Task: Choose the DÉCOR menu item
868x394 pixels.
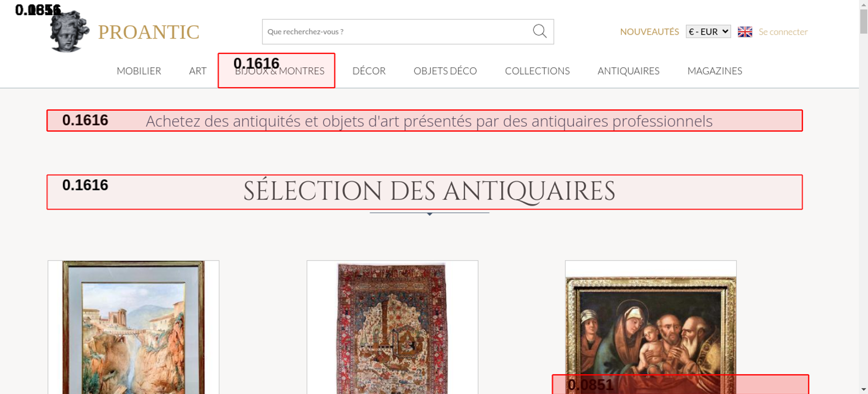Action: [369, 71]
